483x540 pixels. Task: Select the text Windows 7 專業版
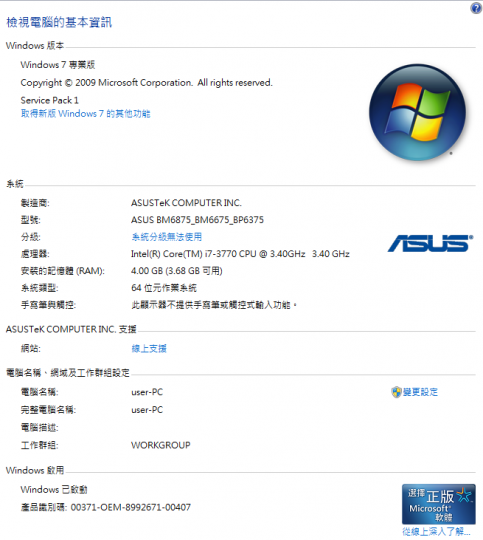(58, 65)
